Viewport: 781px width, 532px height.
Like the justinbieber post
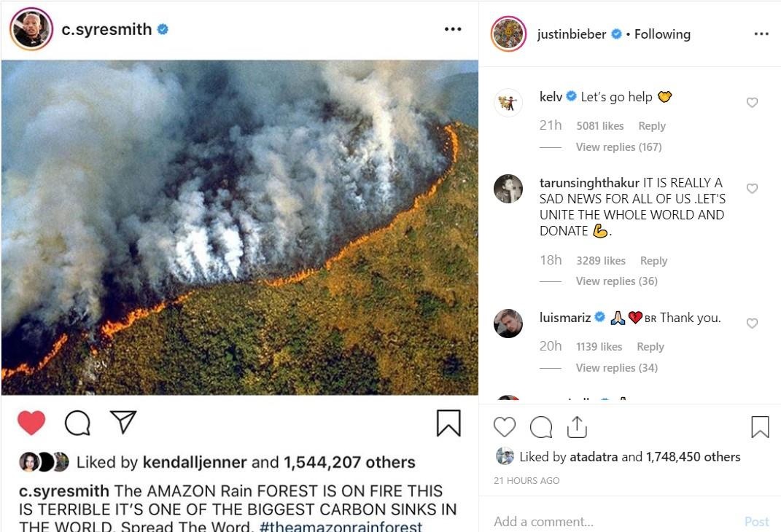coord(505,427)
